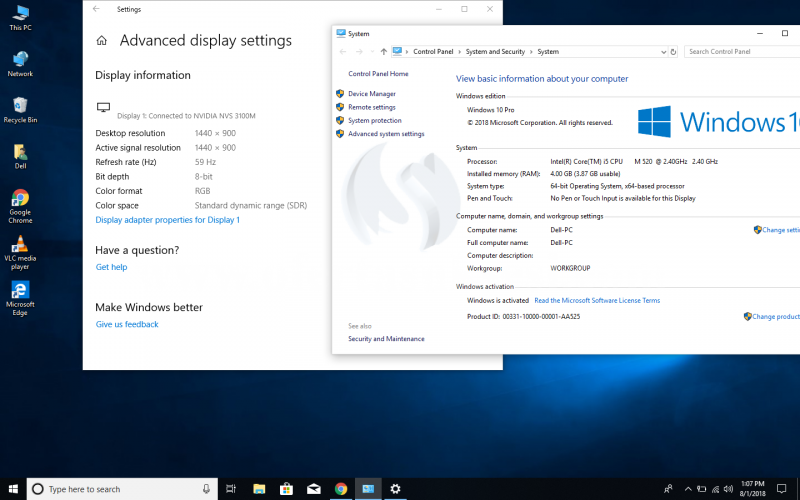Click the up arrow in System window
The height and width of the screenshot is (500, 800).
(x=384, y=52)
